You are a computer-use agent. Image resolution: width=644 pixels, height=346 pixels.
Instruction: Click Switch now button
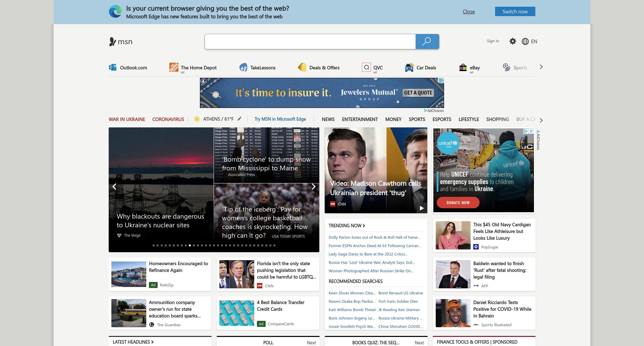click(x=515, y=11)
